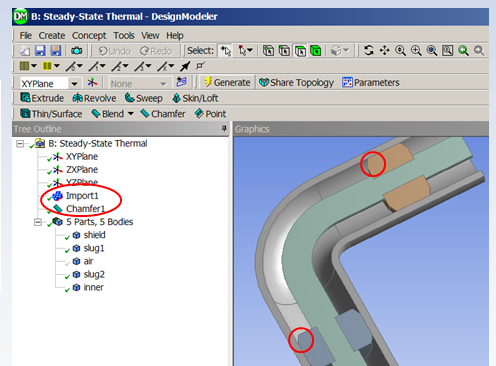Click the Blend feature button
Image resolution: width=496 pixels, height=366 pixels.
[108, 114]
